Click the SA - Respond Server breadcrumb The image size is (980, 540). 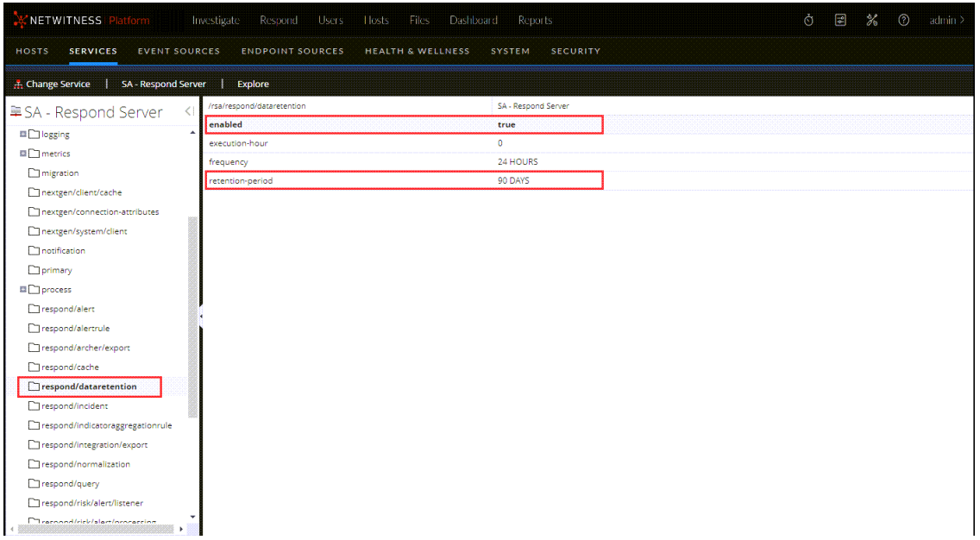coord(163,85)
